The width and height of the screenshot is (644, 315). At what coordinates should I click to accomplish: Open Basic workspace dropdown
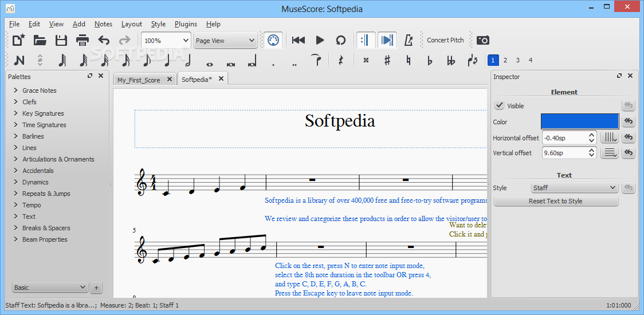(50, 288)
